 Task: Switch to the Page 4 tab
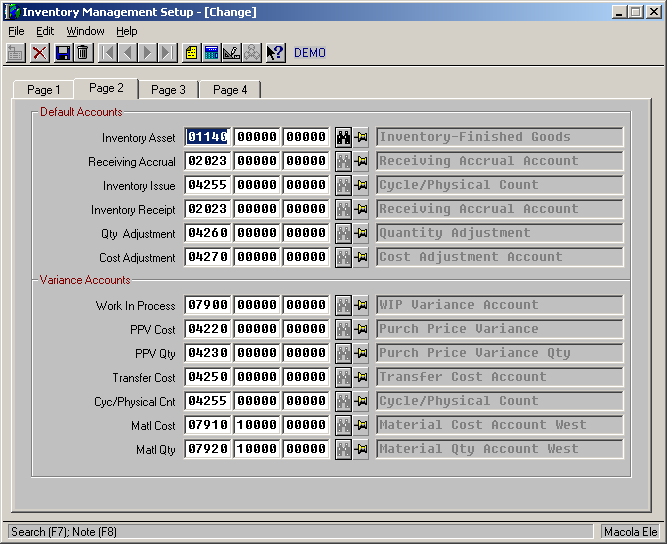[230, 90]
